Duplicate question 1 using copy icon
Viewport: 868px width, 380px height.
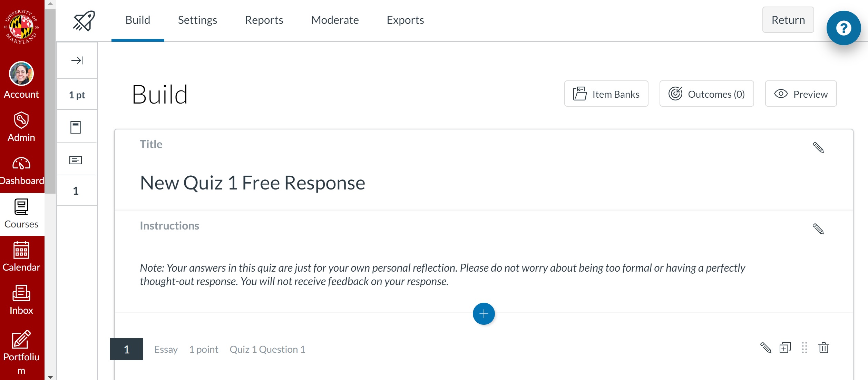785,348
